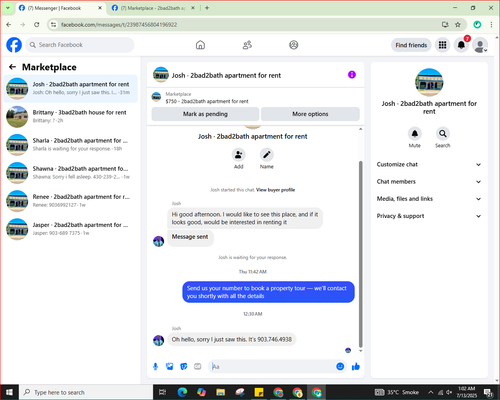This screenshot has height=400, width=500.
Task: Expand Privacy & support section
Action: pos(429,216)
